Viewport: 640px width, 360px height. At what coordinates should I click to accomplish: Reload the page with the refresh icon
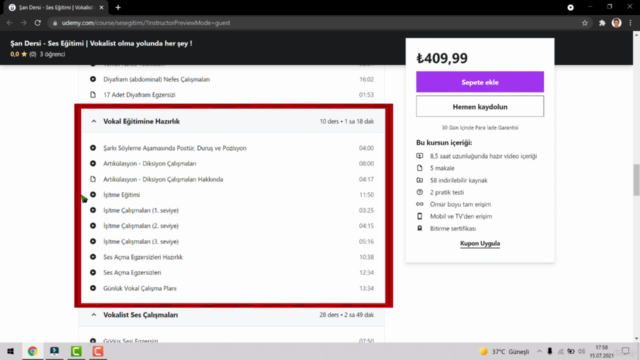click(x=38, y=23)
